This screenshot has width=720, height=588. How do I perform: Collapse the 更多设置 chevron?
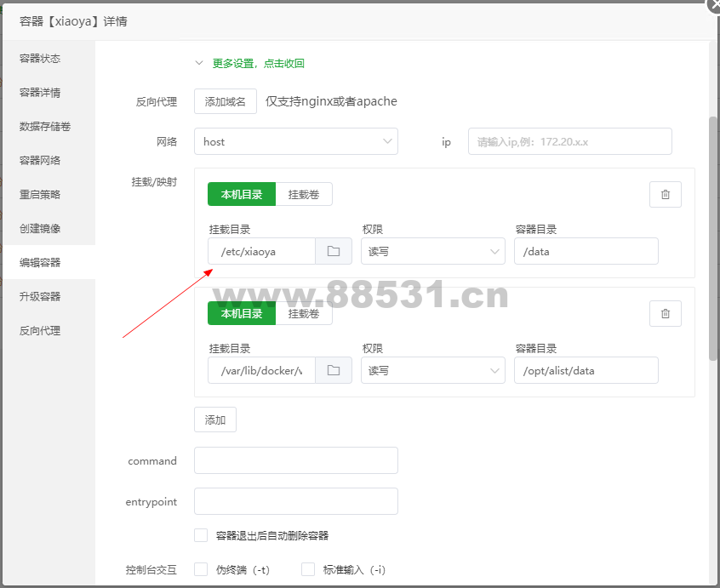[x=199, y=63]
